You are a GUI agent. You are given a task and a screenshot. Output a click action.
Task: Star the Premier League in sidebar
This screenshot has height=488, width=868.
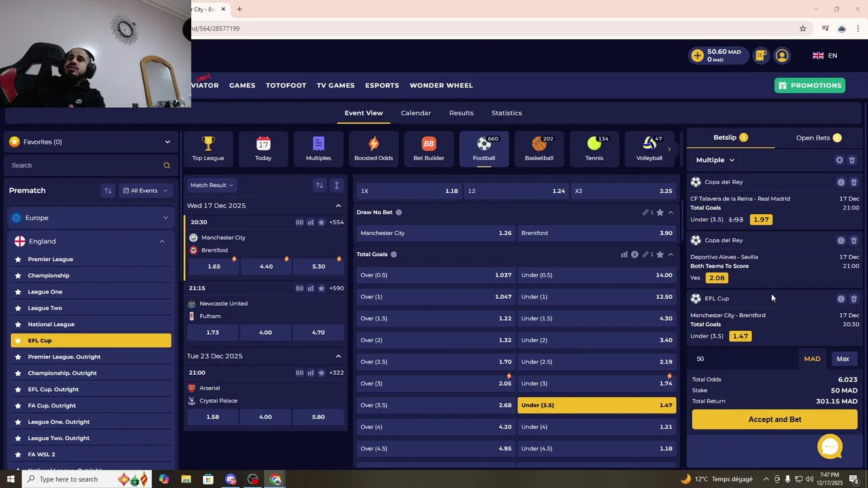point(17,259)
